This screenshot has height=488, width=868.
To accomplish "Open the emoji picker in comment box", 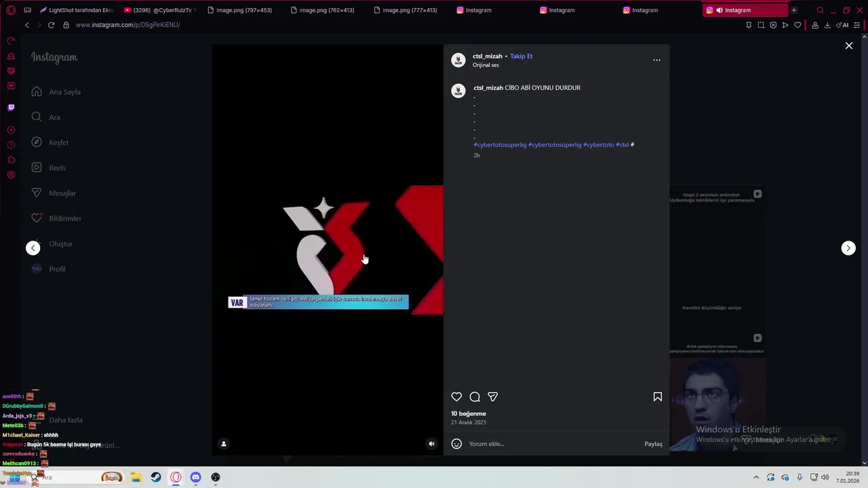I will (x=456, y=444).
